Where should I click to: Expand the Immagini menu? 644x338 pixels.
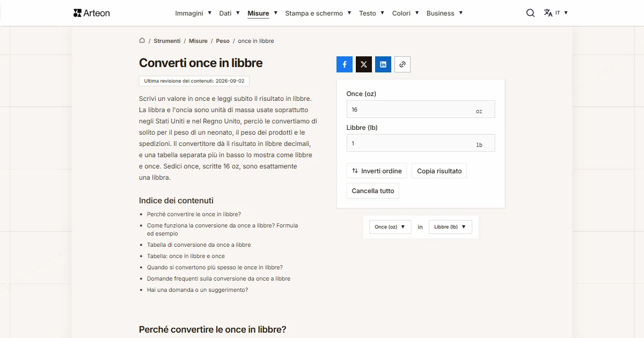(193, 13)
